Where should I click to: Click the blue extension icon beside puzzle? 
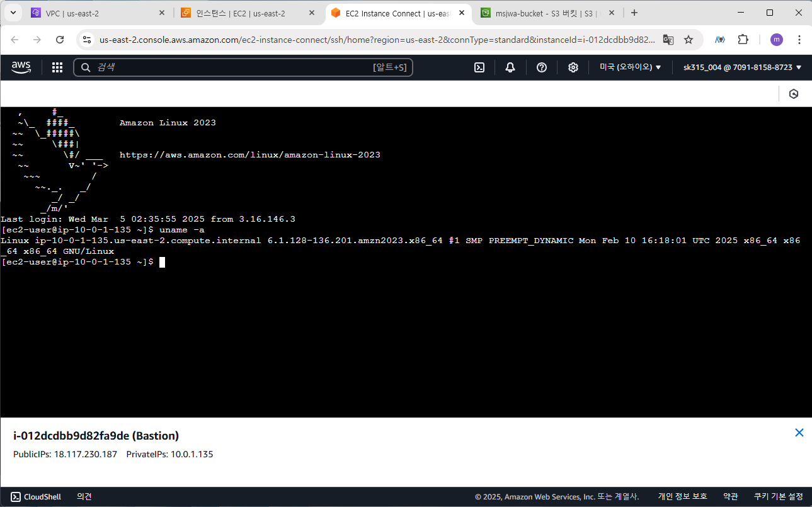(719, 40)
